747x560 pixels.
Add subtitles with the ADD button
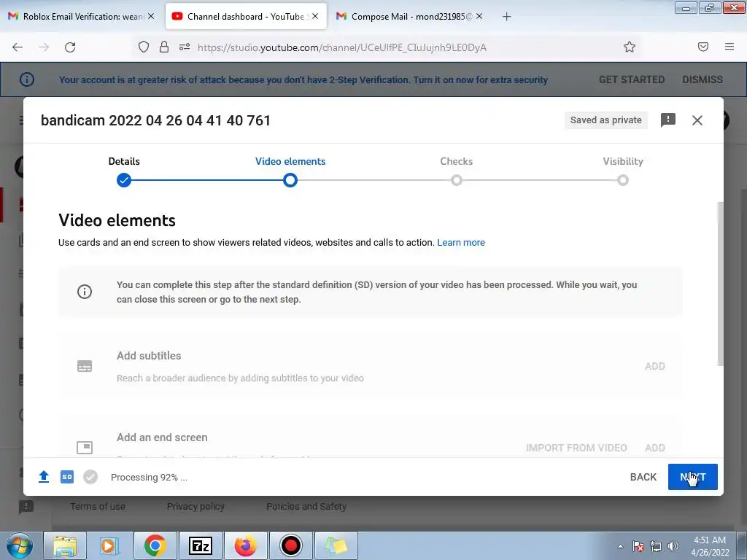point(654,366)
